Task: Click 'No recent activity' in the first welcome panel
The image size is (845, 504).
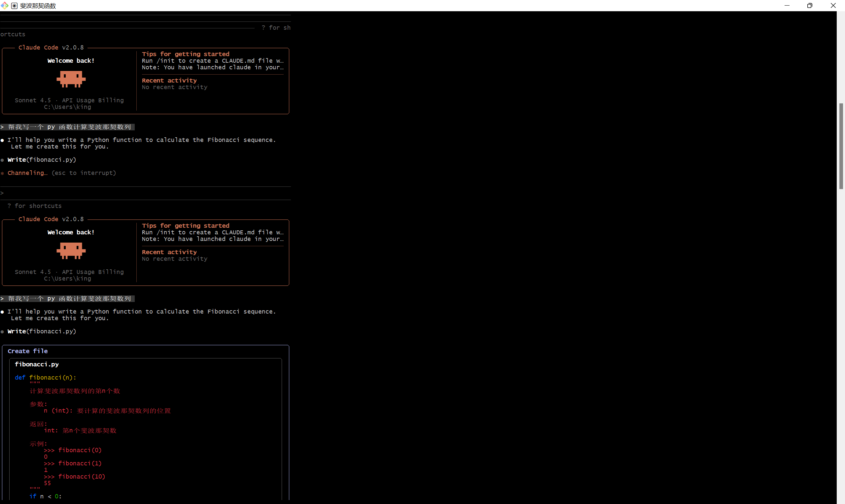Action: tap(175, 87)
